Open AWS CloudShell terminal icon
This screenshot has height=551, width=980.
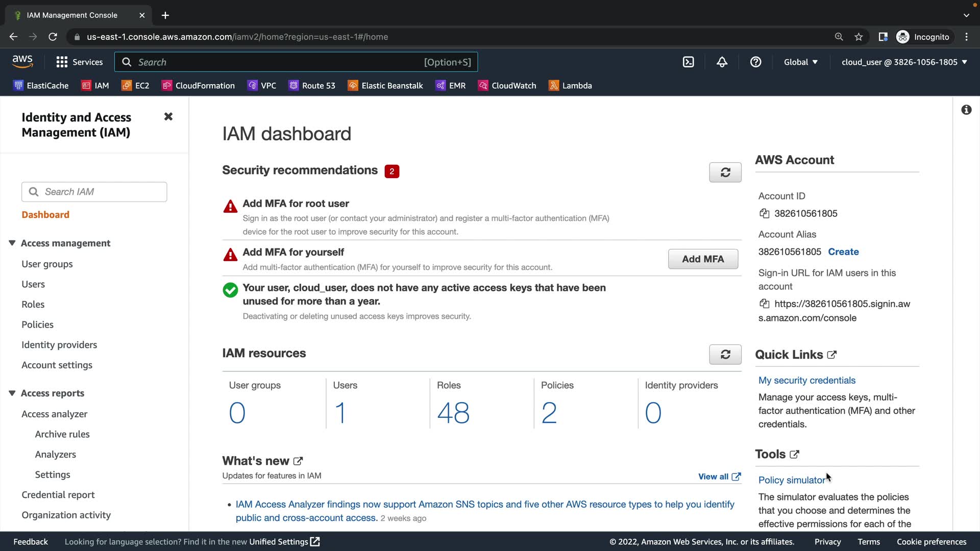688,62
